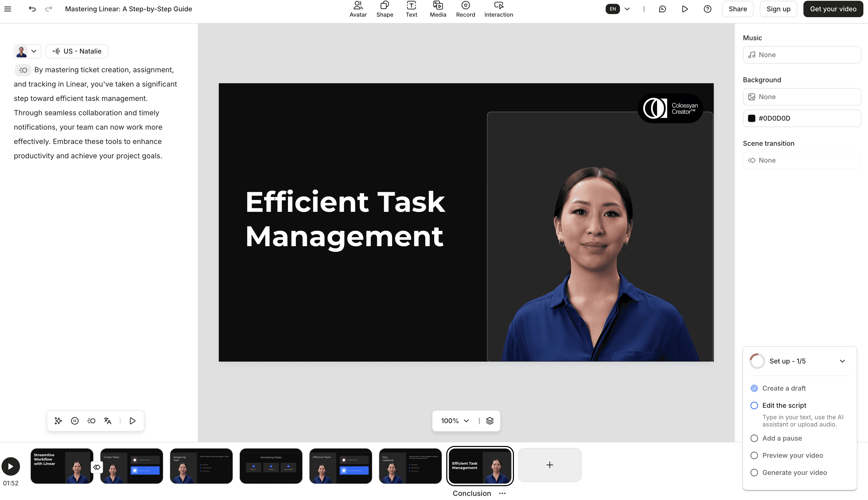
Task: Open the Scene transition None selector
Action: click(802, 160)
